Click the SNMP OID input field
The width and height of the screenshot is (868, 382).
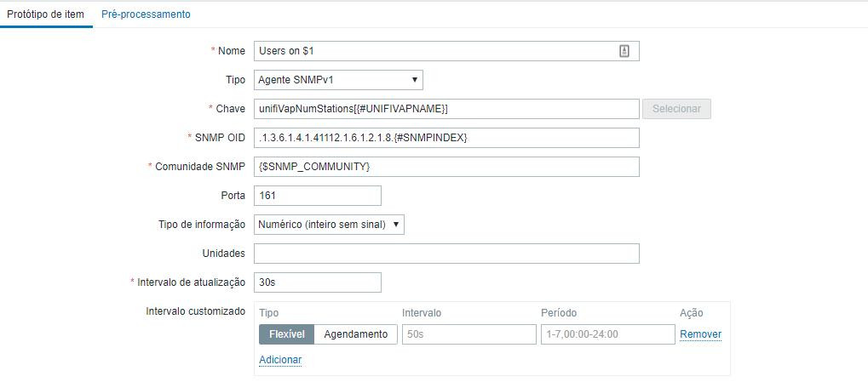[x=446, y=138]
